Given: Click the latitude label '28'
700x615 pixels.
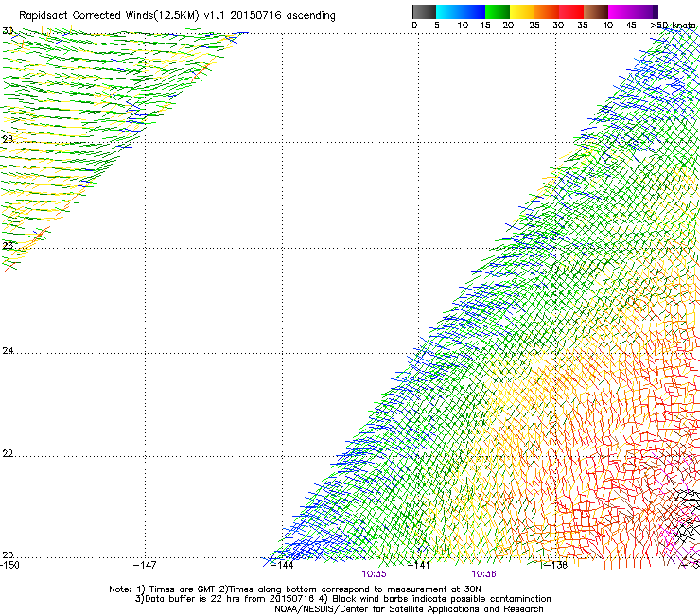Looking at the screenshot, I should (8, 139).
